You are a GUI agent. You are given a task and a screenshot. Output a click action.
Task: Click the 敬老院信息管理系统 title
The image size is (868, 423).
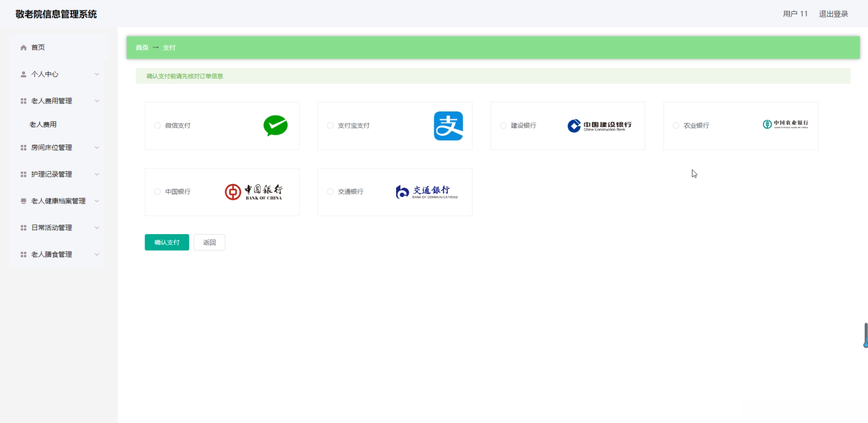click(x=56, y=14)
